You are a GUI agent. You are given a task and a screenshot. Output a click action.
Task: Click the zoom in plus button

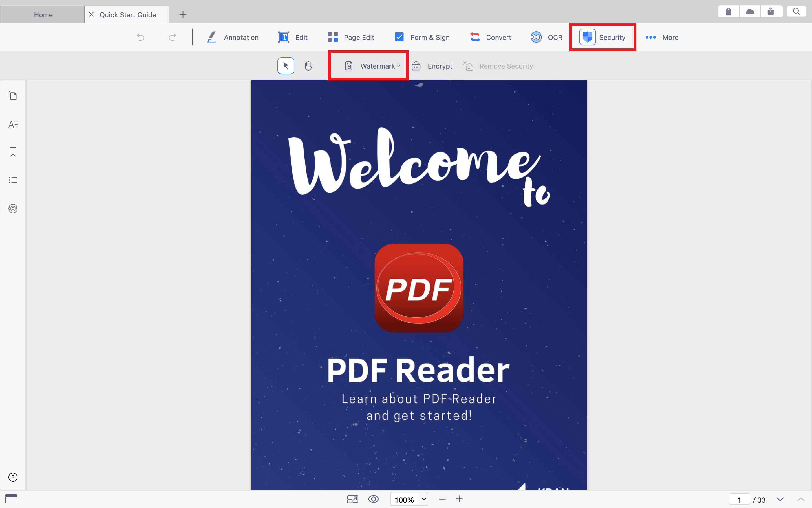click(x=459, y=499)
